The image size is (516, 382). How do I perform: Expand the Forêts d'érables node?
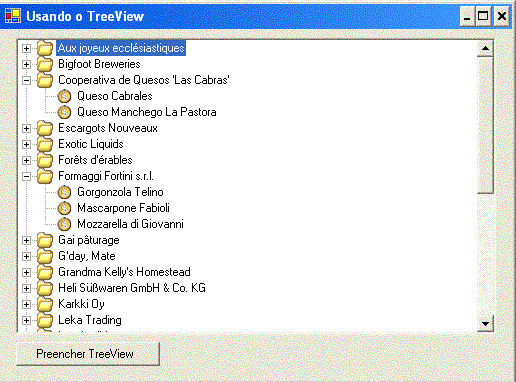[x=26, y=160]
